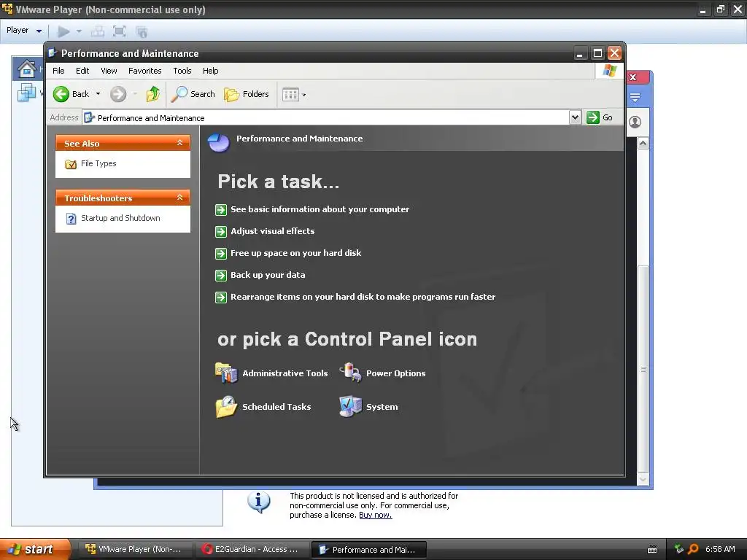Go up one folder level
Screen dimensions: 747x560
tap(153, 94)
